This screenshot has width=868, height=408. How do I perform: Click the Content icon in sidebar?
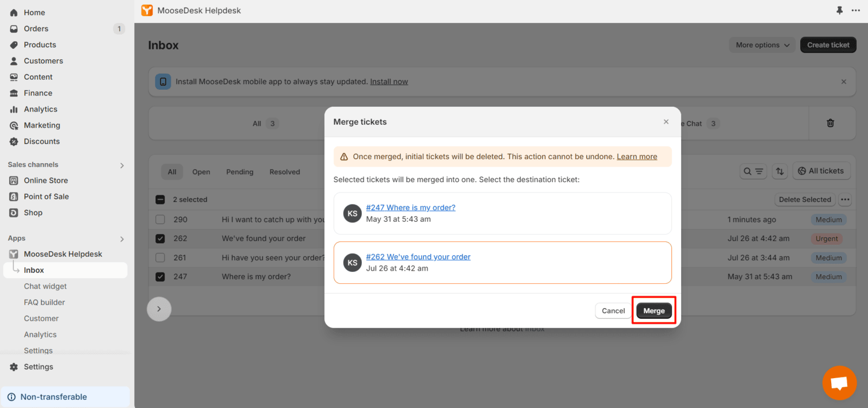(14, 77)
